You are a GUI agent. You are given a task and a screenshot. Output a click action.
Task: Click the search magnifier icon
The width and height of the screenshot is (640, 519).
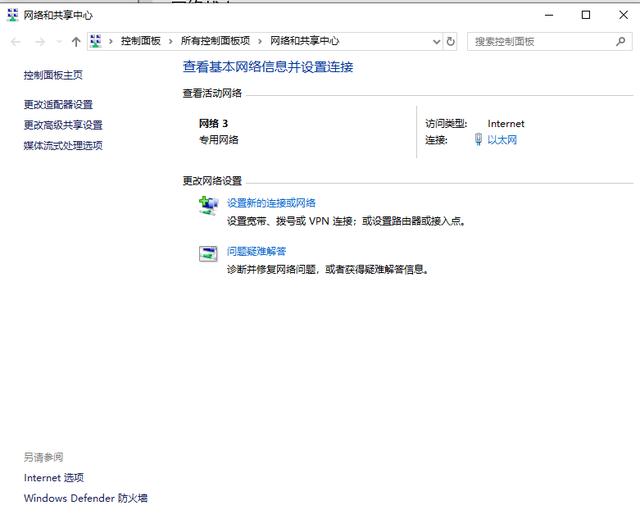coord(621,41)
